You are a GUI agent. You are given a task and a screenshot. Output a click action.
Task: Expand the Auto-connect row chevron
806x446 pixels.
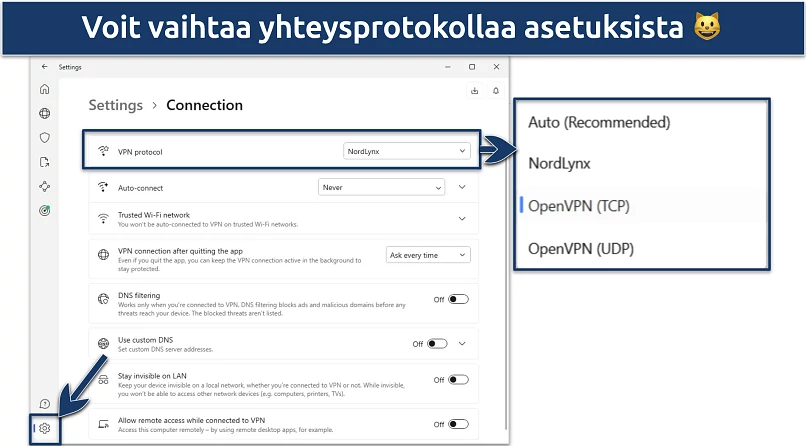[462, 187]
